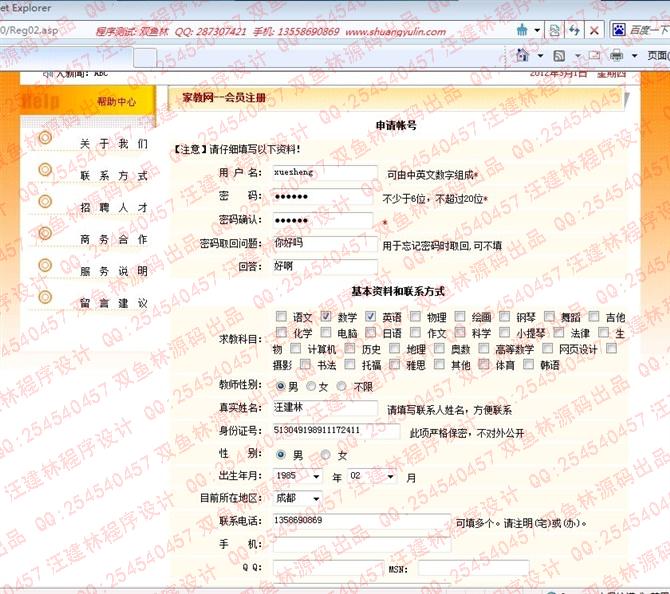The image size is (670, 594).
Task: Click the 密码取回问题 question field
Action: point(325,244)
